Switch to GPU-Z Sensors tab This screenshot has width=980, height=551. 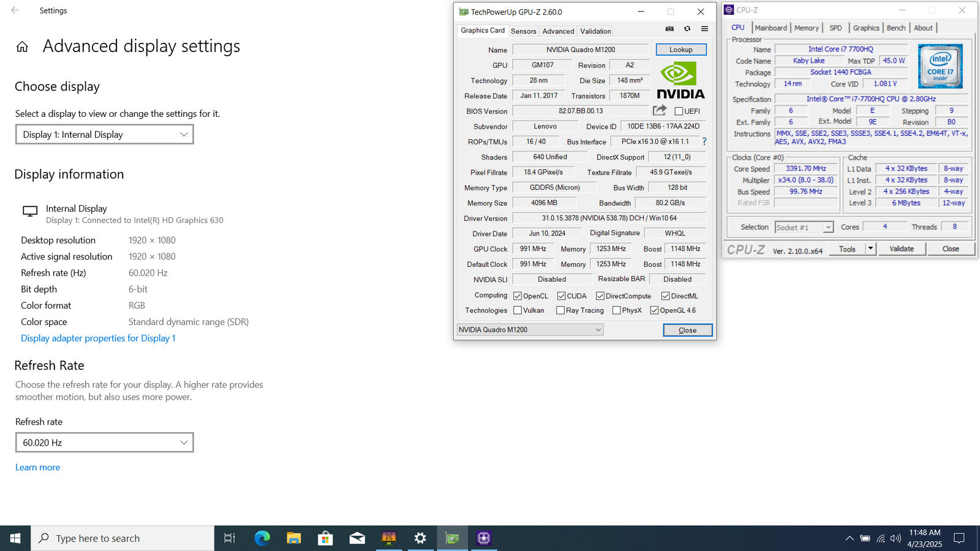point(523,31)
